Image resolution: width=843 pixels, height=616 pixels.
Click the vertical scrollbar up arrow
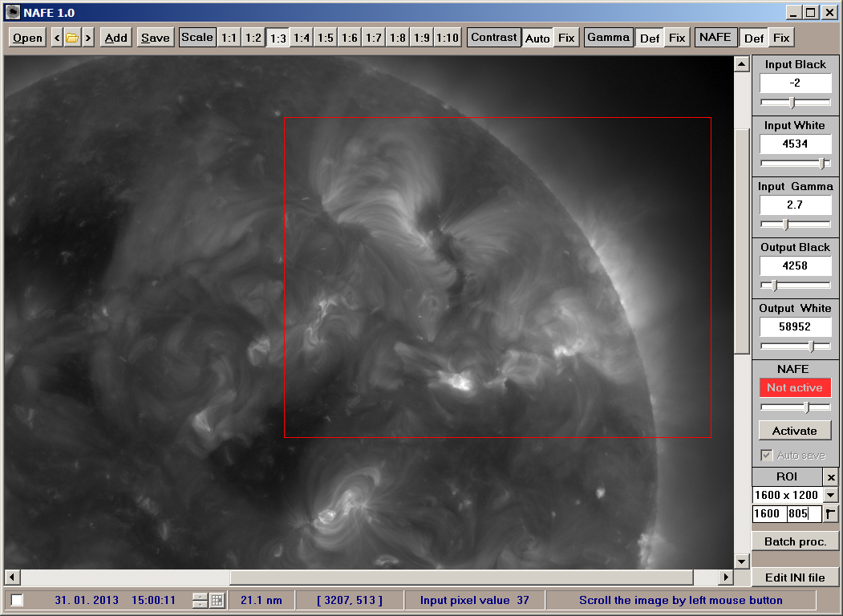pyautogui.click(x=741, y=64)
